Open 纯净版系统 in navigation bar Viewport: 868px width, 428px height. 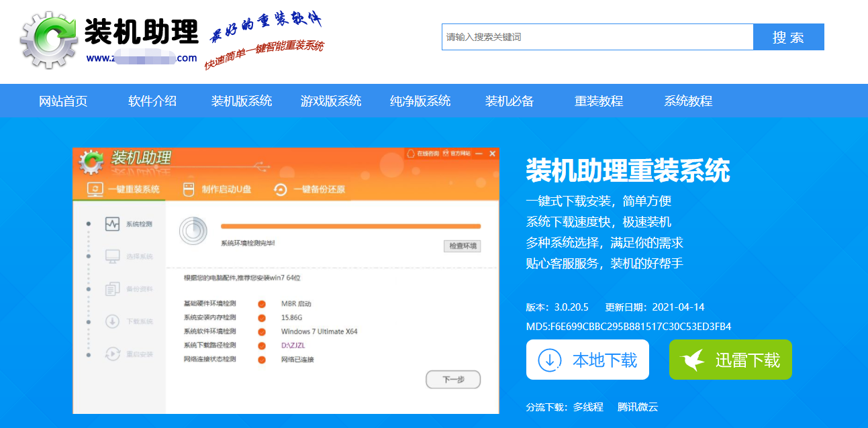pos(420,101)
